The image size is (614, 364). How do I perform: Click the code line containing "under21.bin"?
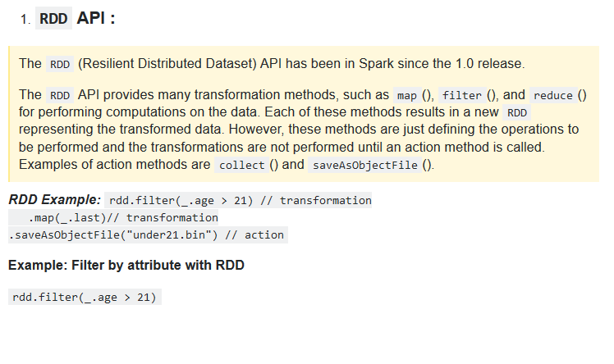[146, 235]
